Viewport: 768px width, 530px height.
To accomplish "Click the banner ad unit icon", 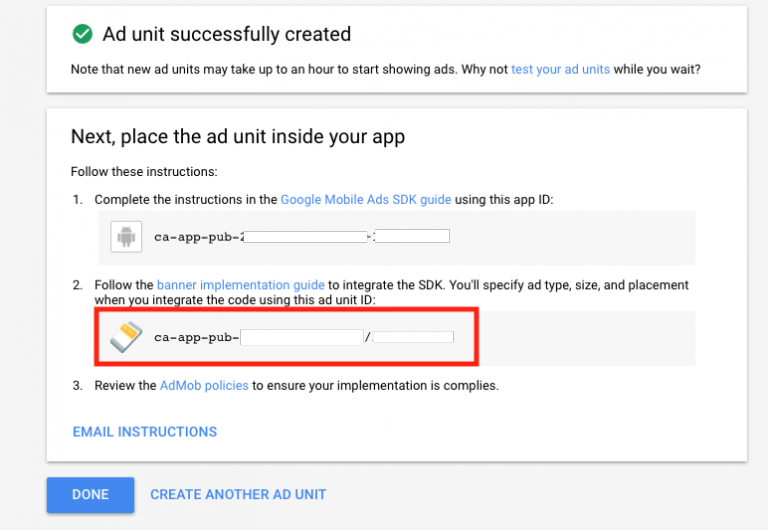I will point(126,337).
